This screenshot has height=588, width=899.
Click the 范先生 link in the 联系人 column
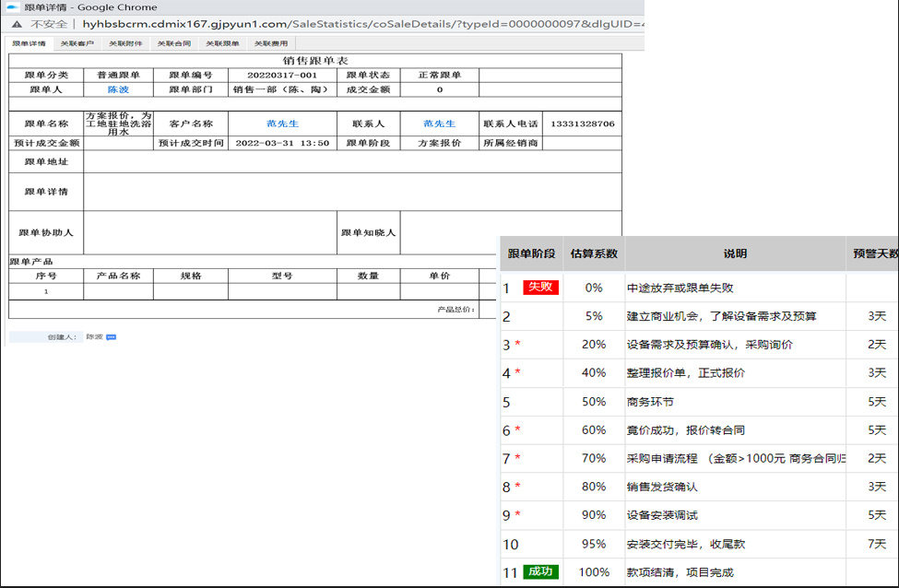pos(438,123)
